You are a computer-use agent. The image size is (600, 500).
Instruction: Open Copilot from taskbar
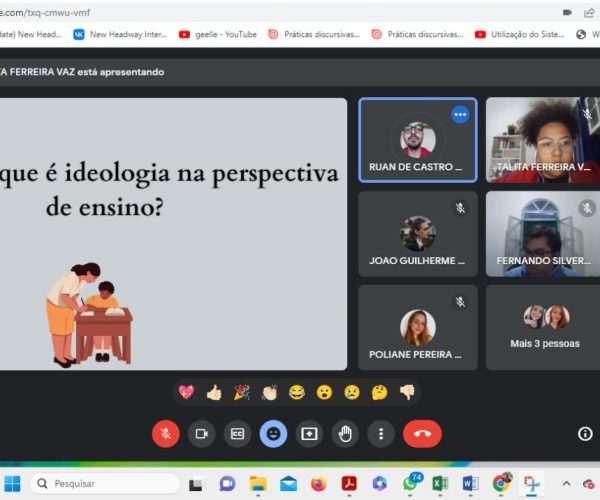click(x=379, y=484)
